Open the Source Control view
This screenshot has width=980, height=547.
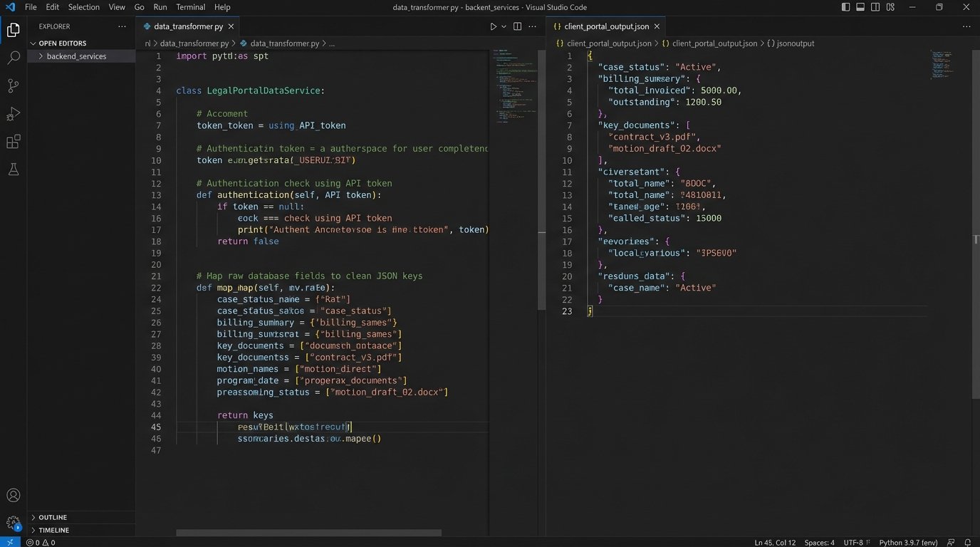click(13, 86)
